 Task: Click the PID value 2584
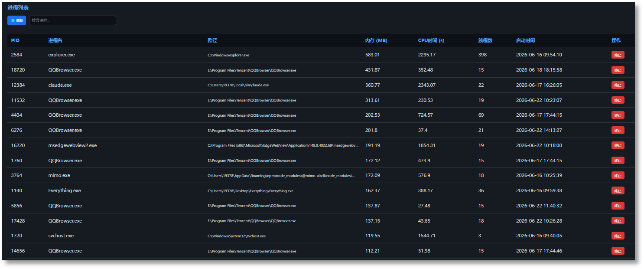click(16, 55)
